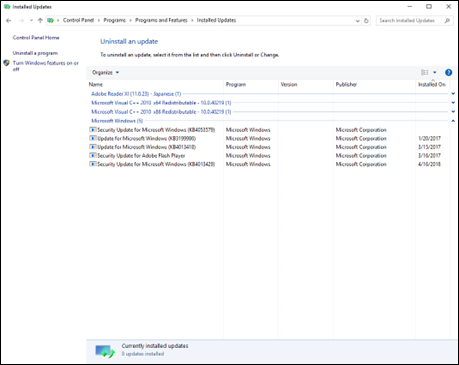Click icon of Update KB3199986
Screen dimensions: 459x365
[x=93, y=138]
